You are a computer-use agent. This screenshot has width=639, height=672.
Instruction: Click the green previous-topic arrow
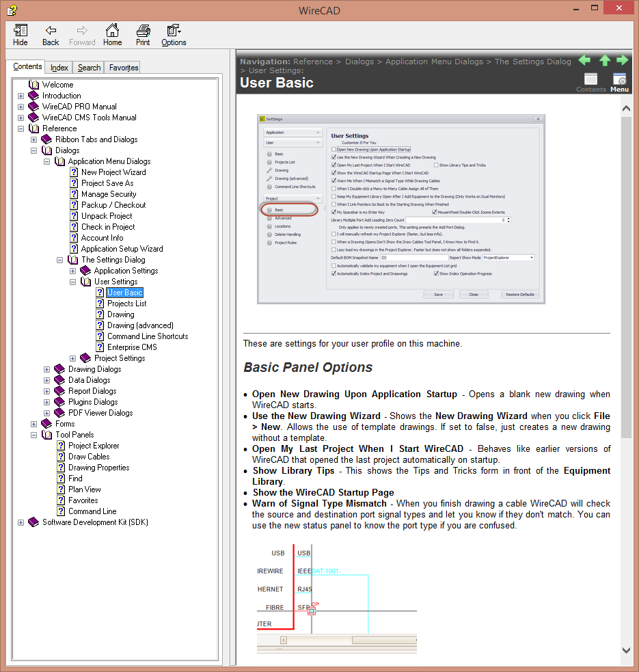584,60
